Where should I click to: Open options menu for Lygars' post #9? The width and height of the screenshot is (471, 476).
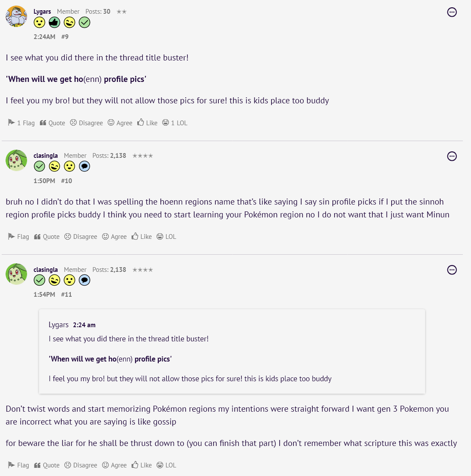pyautogui.click(x=452, y=12)
